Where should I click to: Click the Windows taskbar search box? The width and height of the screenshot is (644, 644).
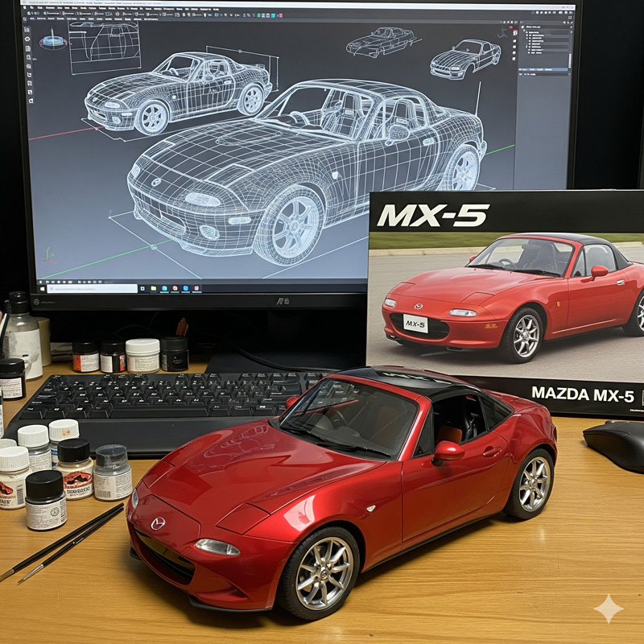click(93, 287)
